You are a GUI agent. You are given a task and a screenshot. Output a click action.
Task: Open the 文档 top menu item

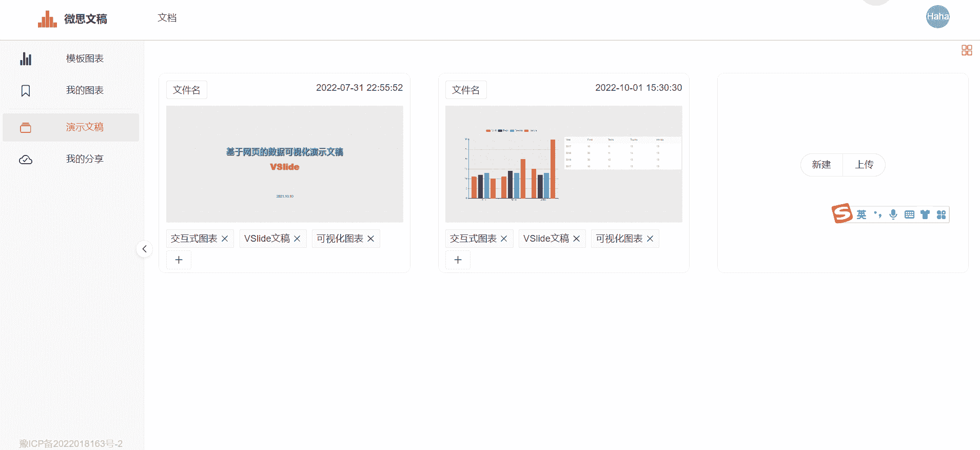click(167, 18)
